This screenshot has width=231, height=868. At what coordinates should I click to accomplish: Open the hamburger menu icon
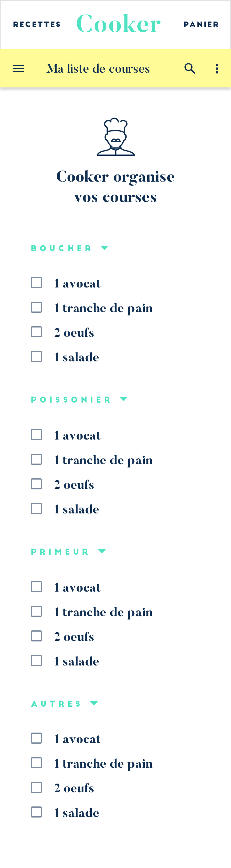18,69
